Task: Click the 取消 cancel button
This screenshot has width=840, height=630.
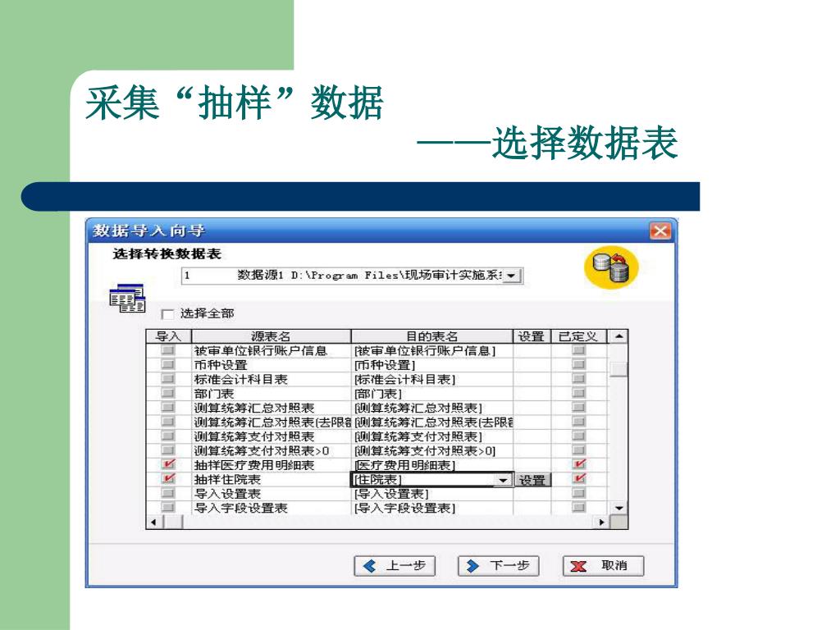Action: pyautogui.click(x=603, y=566)
